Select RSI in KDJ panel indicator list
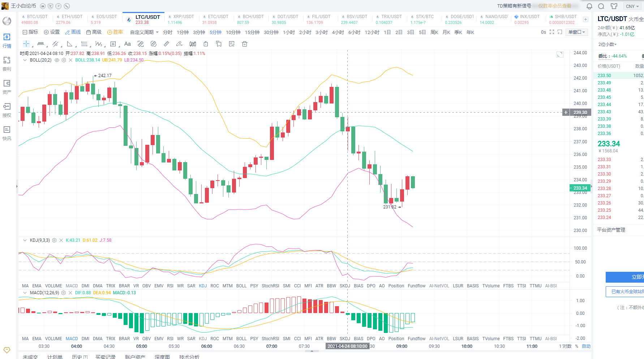The height and width of the screenshot is (359, 644). click(170, 286)
